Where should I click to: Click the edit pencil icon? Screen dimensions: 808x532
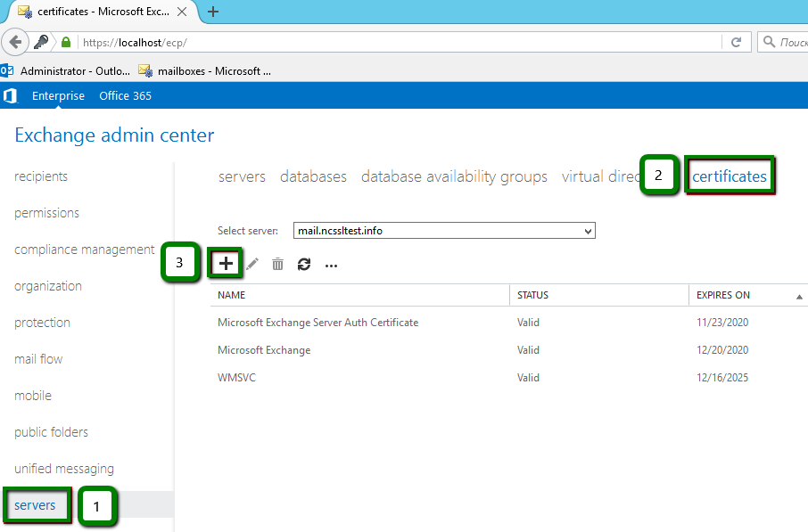pyautogui.click(x=252, y=264)
